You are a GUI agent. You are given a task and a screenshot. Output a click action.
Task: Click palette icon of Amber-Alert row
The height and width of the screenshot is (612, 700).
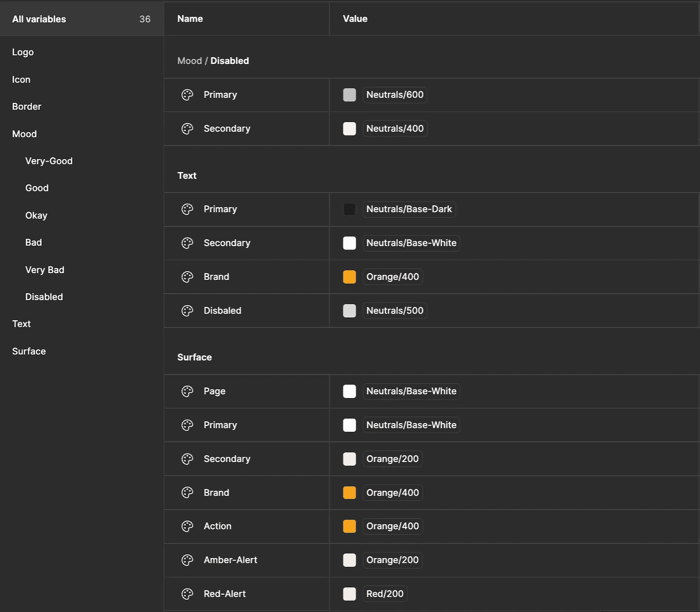(x=187, y=560)
